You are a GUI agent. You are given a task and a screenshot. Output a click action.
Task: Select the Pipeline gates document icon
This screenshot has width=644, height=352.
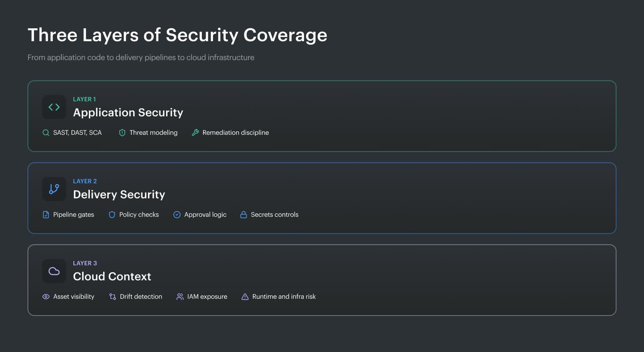coord(46,215)
